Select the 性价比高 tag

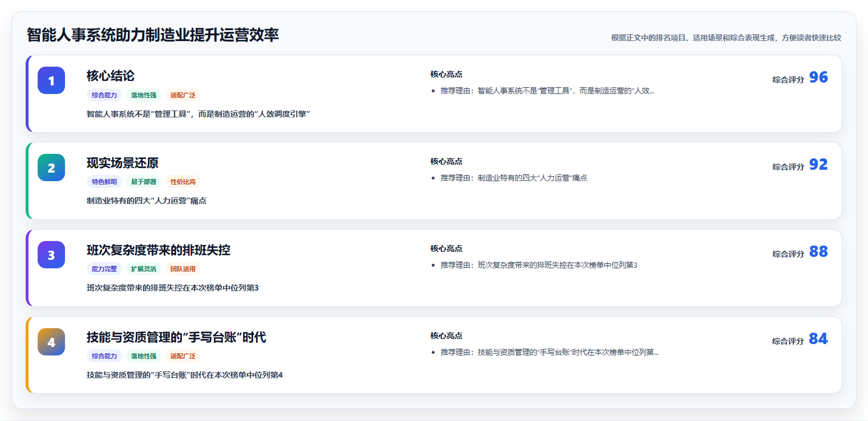pos(183,182)
